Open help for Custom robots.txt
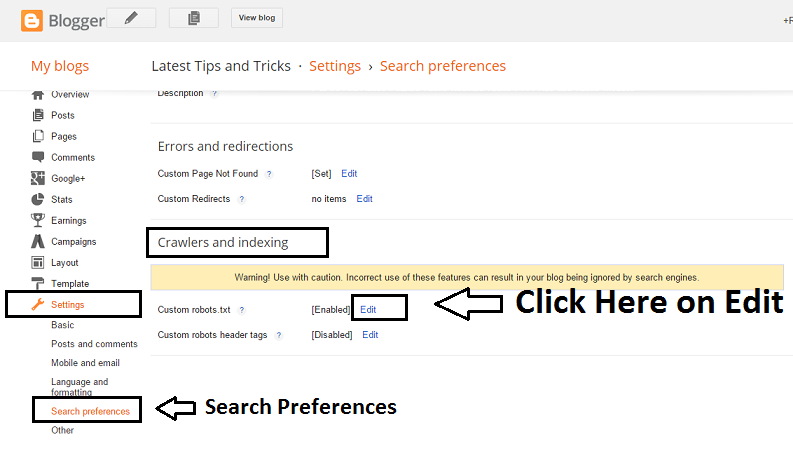The image size is (793, 451). (242, 310)
